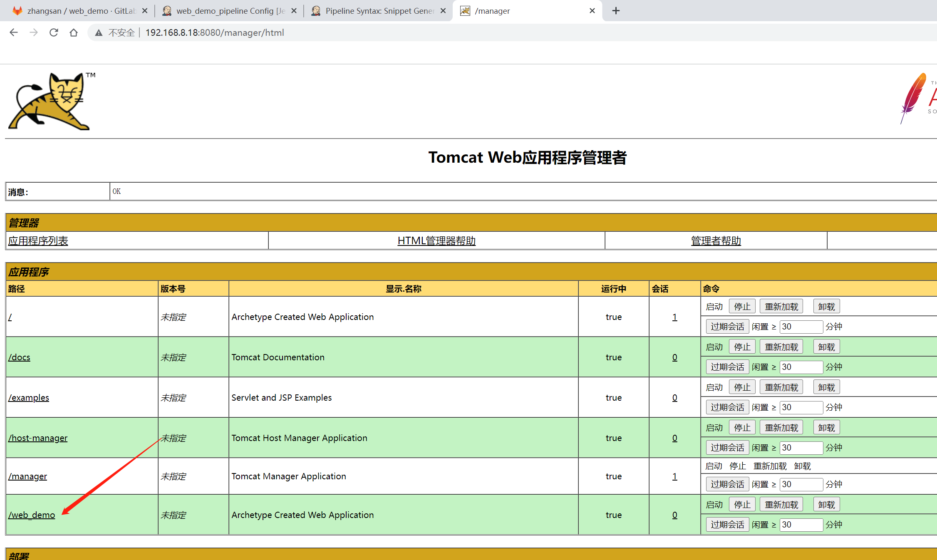Reload (重新加载) the root / application
Viewport: 937px width, 560px height.
pos(781,307)
